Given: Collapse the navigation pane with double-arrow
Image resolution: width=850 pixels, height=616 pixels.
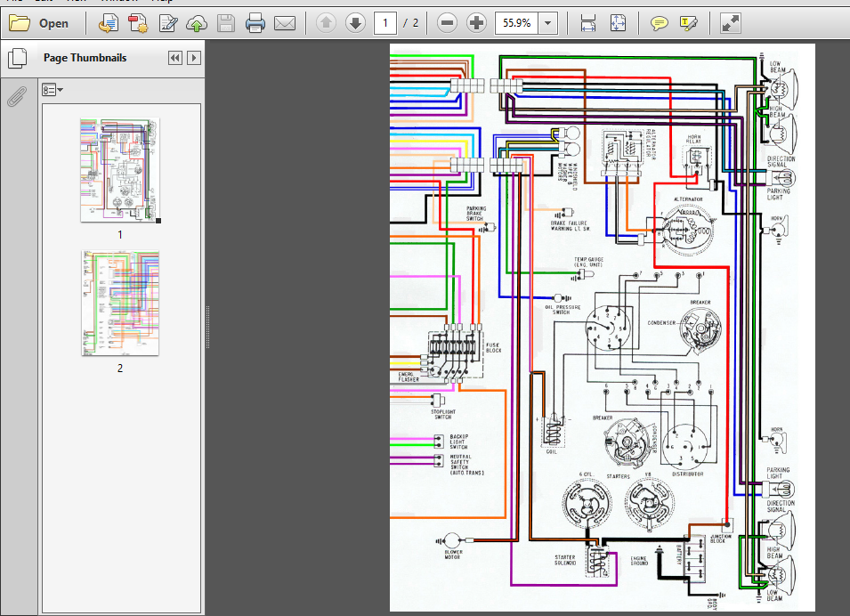Looking at the screenshot, I should click(x=175, y=58).
